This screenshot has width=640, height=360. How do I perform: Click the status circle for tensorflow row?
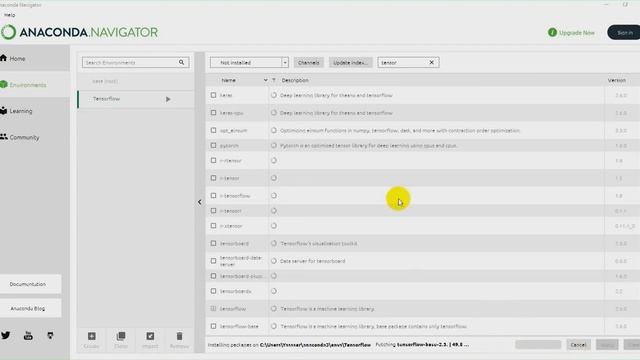tap(273, 309)
